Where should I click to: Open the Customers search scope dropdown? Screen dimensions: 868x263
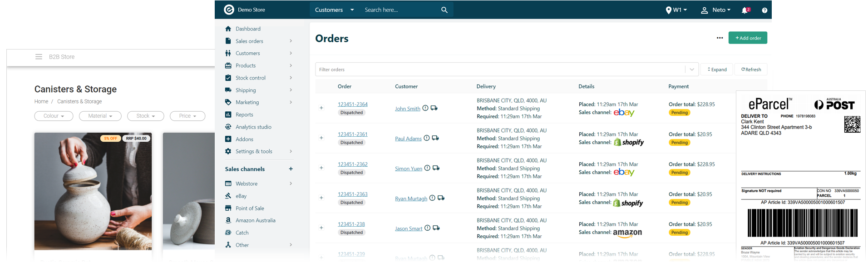tap(334, 10)
